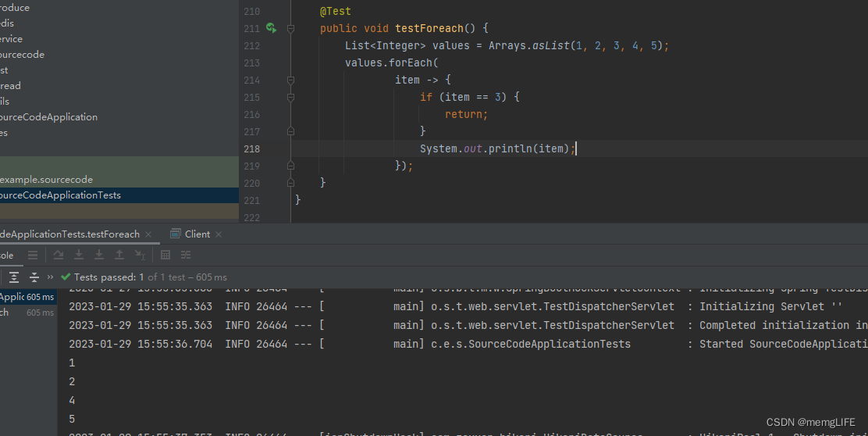
Task: Click the Step Into debugger icon
Action: pos(79,255)
